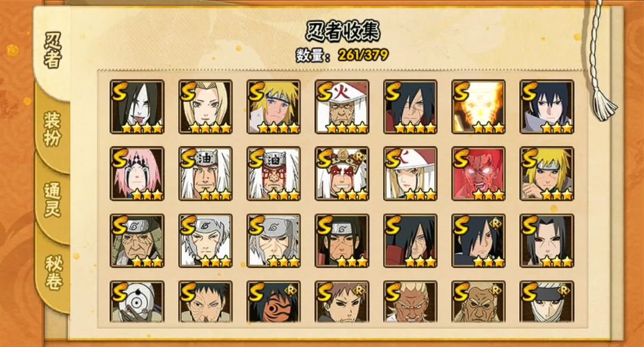The width and height of the screenshot is (644, 347).
Task: Select the Tsunade portrait with Hokage hat
Action: [410, 173]
